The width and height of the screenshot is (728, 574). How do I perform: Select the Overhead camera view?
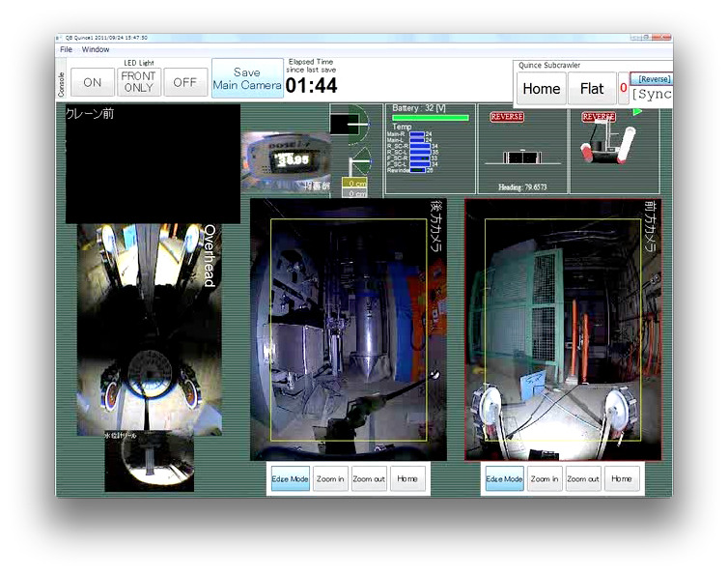coord(150,330)
